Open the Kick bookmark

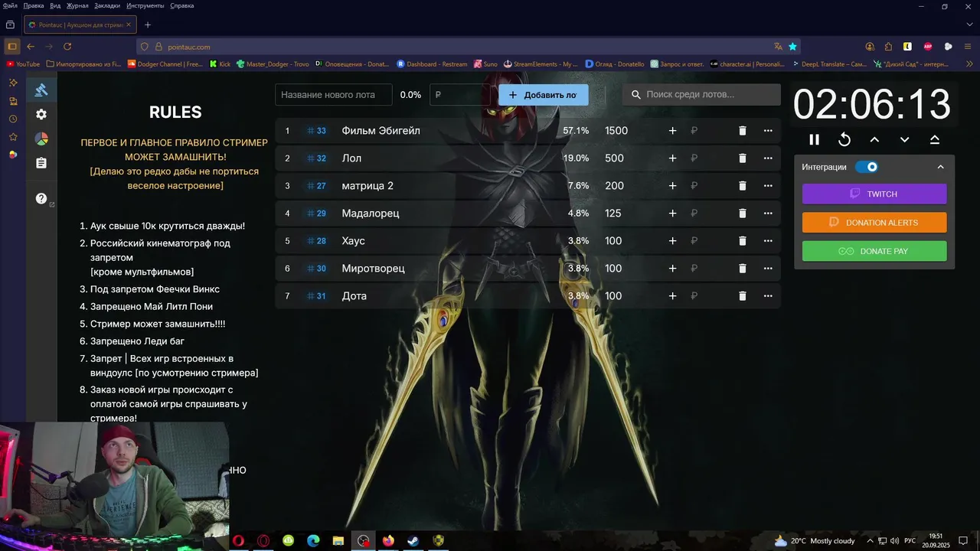(220, 64)
